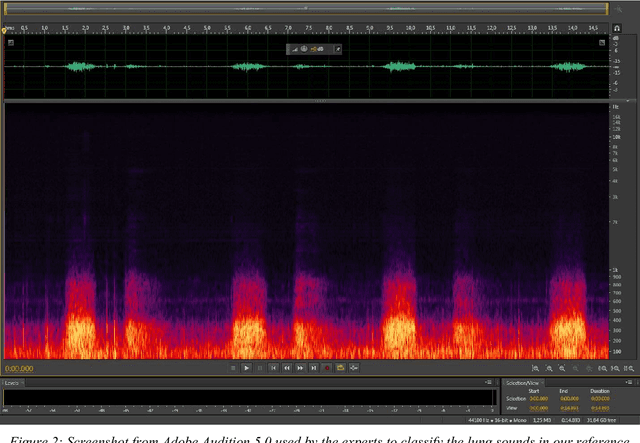
Task: Click the volume knob in floating HUD
Action: [304, 48]
